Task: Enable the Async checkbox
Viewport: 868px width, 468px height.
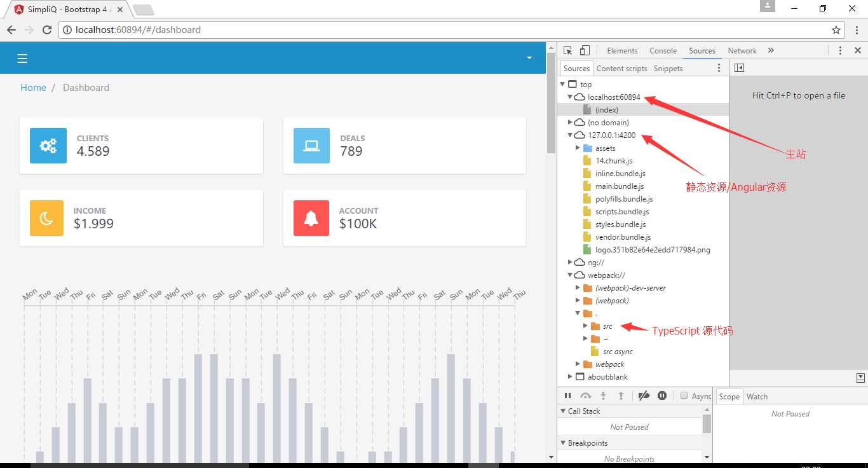Action: pyautogui.click(x=684, y=396)
